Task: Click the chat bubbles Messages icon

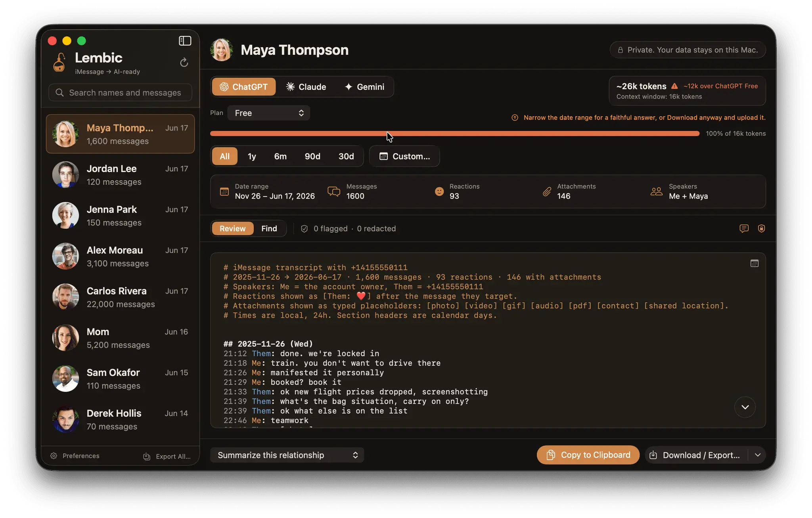Action: point(334,192)
